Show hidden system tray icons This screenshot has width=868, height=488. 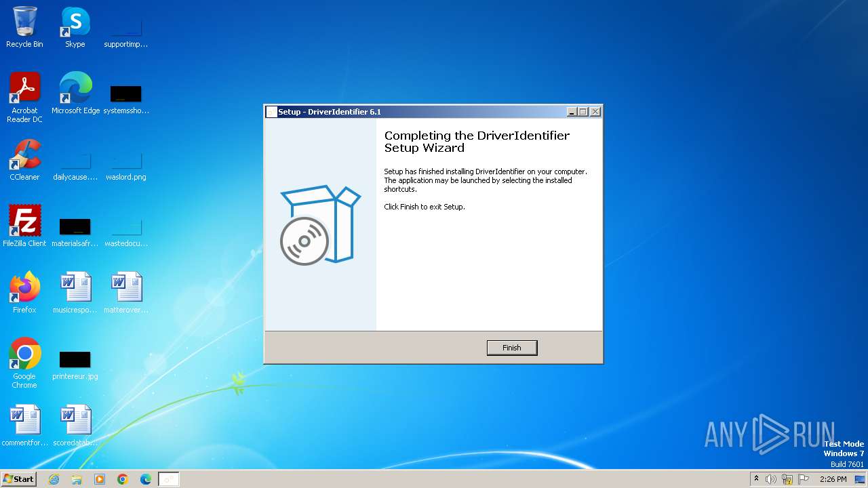pos(756,479)
